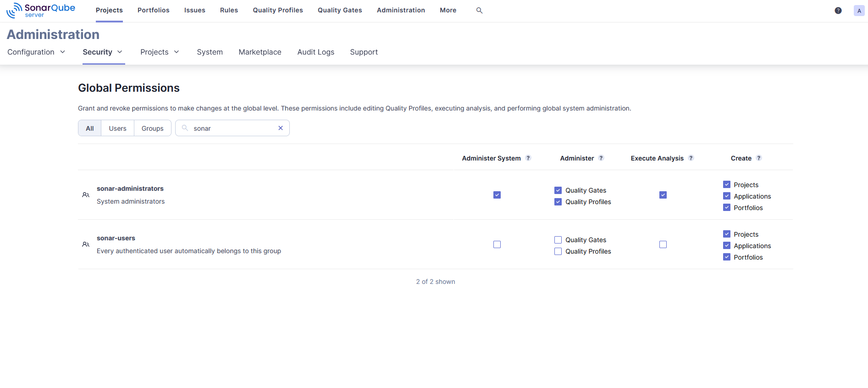The height and width of the screenshot is (388, 868).
Task: Click the sonar-users group name
Action: (x=116, y=238)
